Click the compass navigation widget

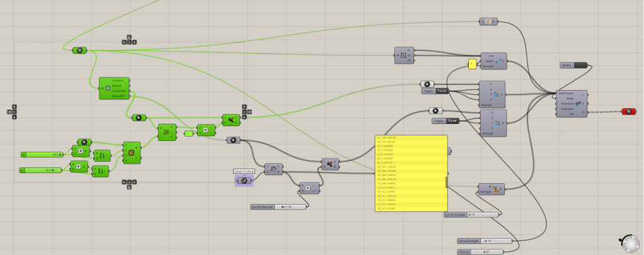tap(629, 241)
